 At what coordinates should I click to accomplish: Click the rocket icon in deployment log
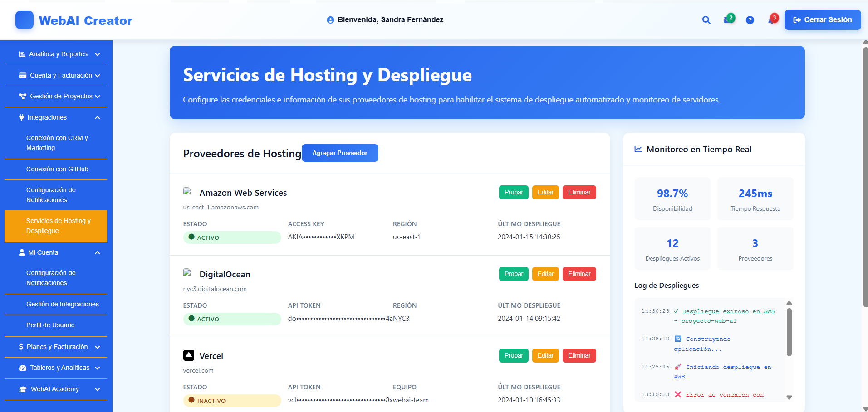(678, 367)
